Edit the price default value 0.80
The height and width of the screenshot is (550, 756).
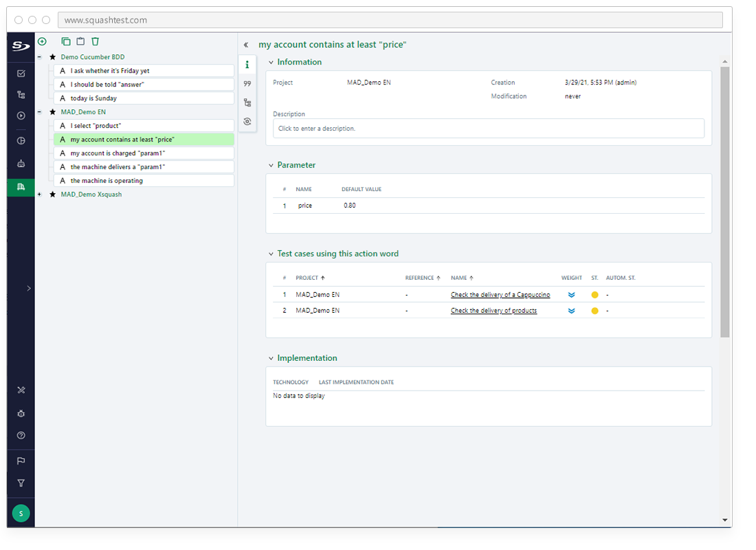(x=350, y=206)
